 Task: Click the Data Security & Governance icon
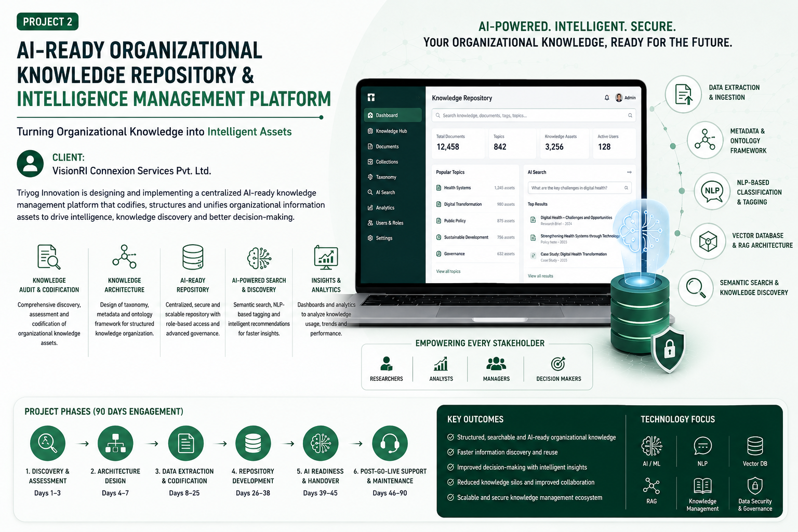tap(755, 486)
